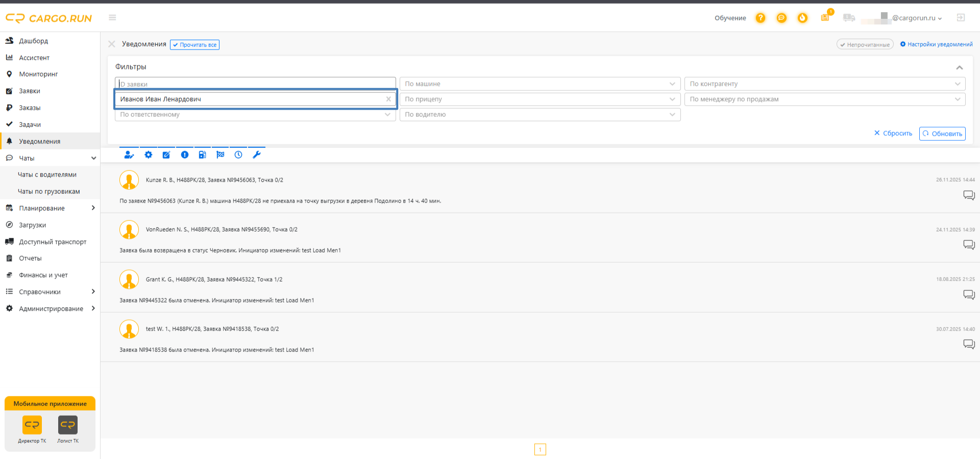
Task: Filter notifications by wrench icon
Action: click(x=257, y=155)
